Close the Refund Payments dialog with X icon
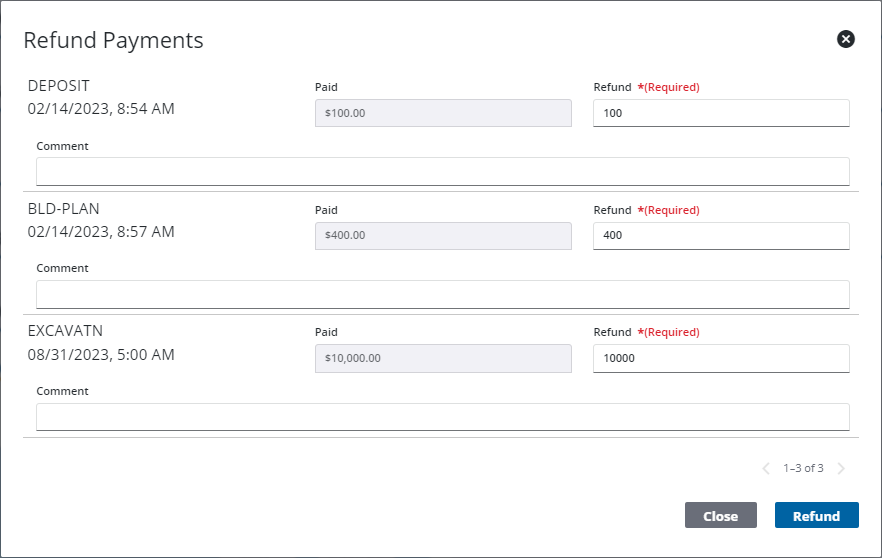 [x=846, y=39]
